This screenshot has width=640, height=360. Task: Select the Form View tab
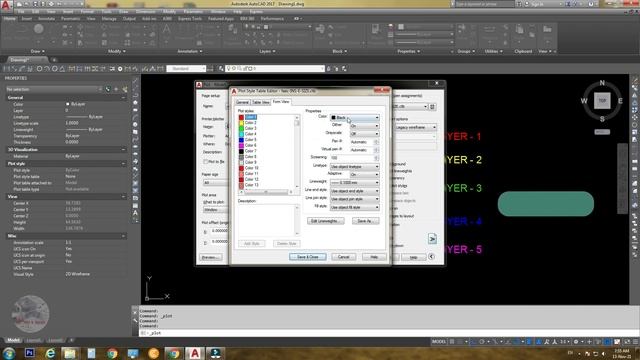281,102
